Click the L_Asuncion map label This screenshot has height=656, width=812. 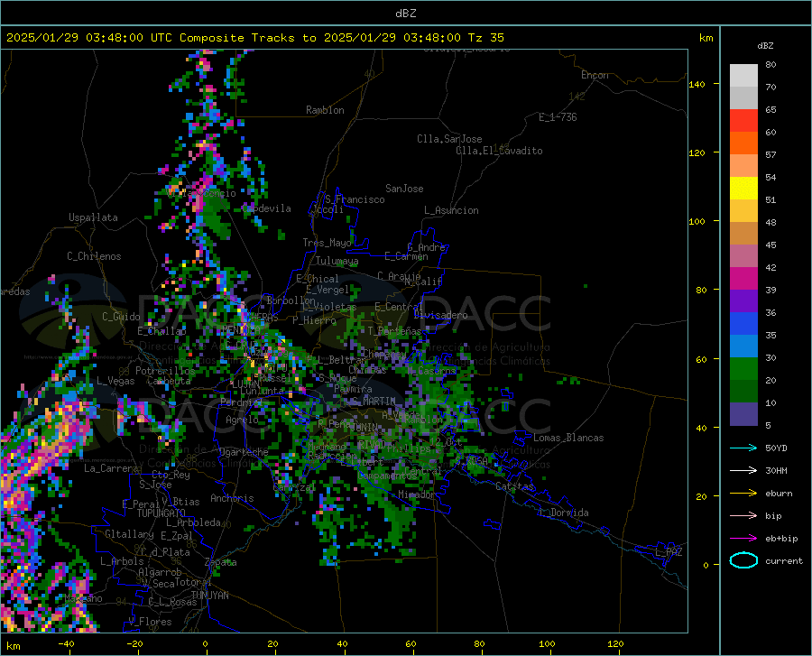[451, 210]
